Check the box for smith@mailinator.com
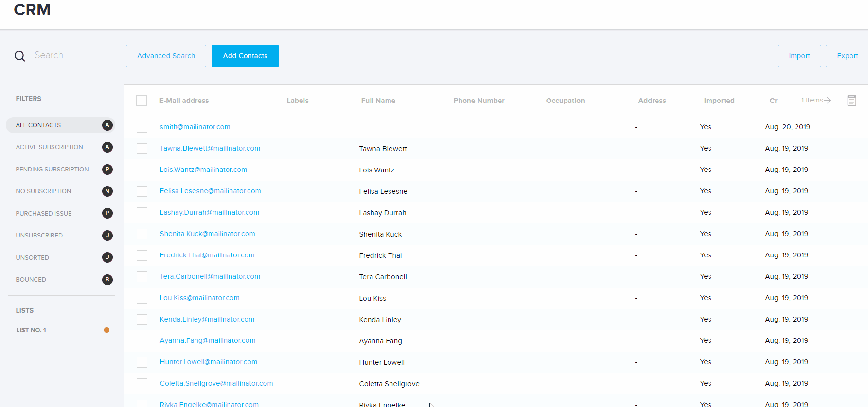The width and height of the screenshot is (868, 407). click(x=142, y=127)
